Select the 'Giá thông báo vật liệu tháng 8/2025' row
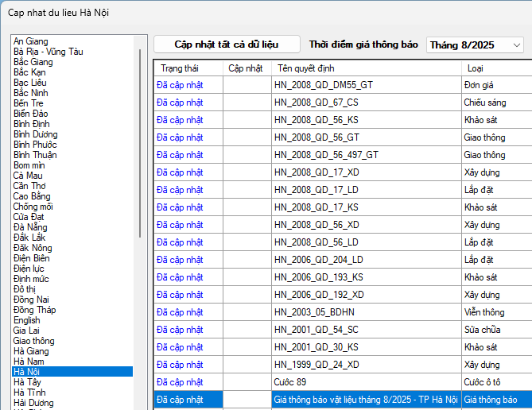532x410 pixels. click(x=365, y=400)
